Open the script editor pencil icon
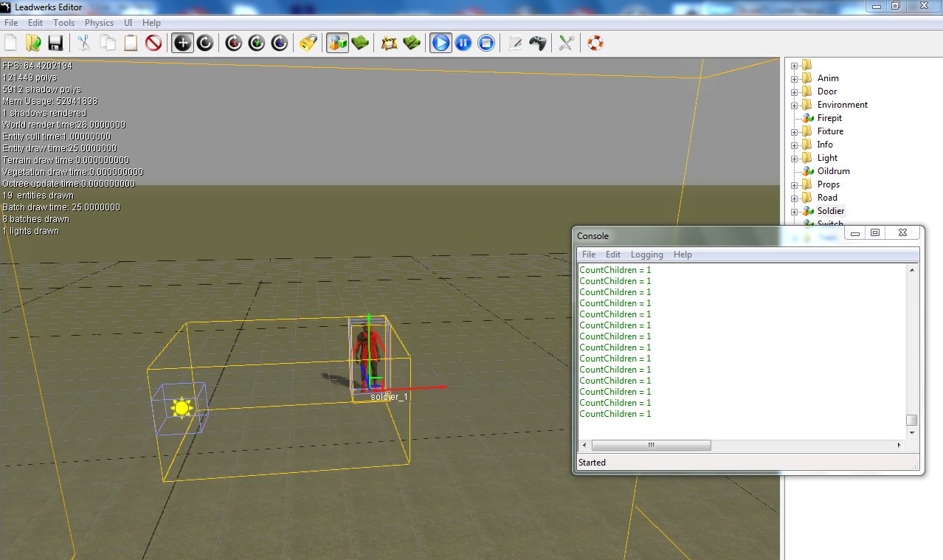This screenshot has width=943, height=560. point(515,43)
